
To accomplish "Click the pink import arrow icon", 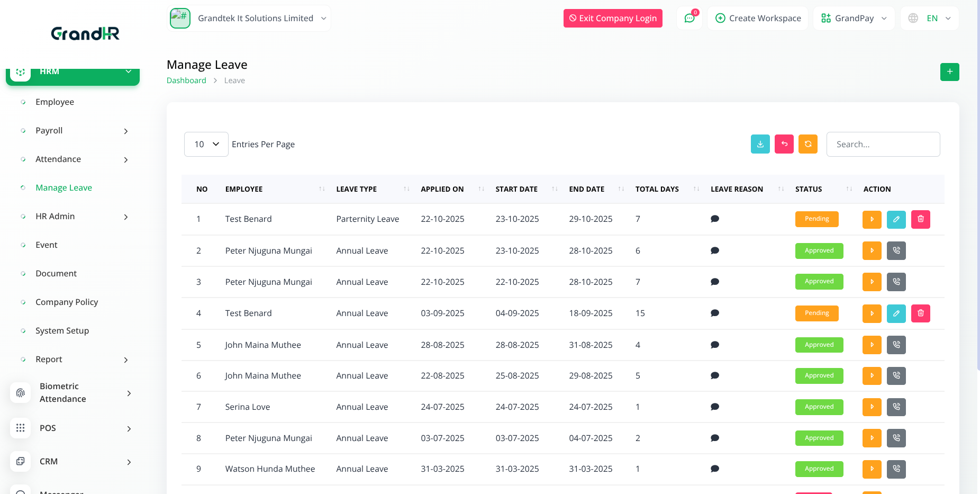I will coord(784,144).
